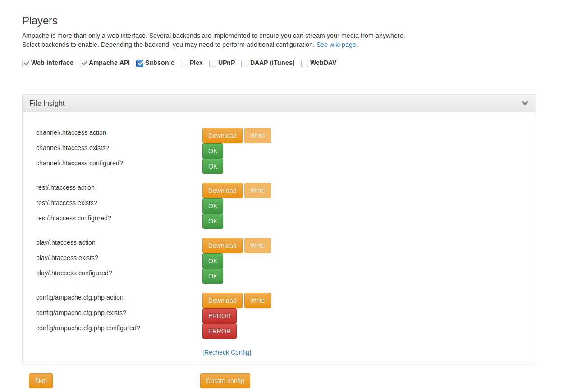The image size is (564, 392).
Task: Enable the WebDAV backend checkbox
Action: click(304, 63)
